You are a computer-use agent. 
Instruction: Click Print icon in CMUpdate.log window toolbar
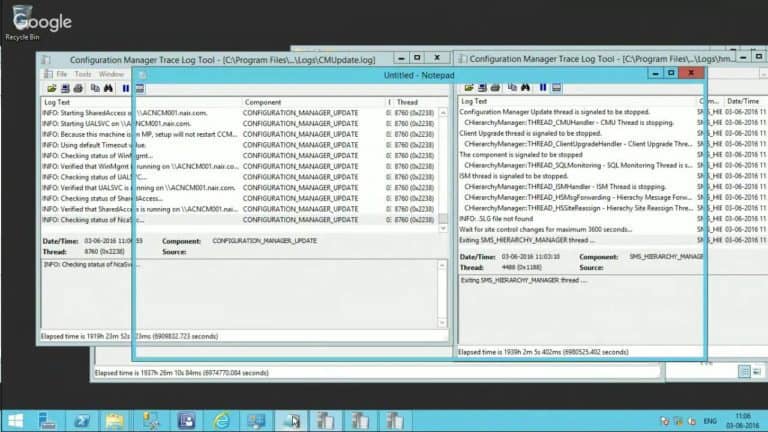point(78,89)
